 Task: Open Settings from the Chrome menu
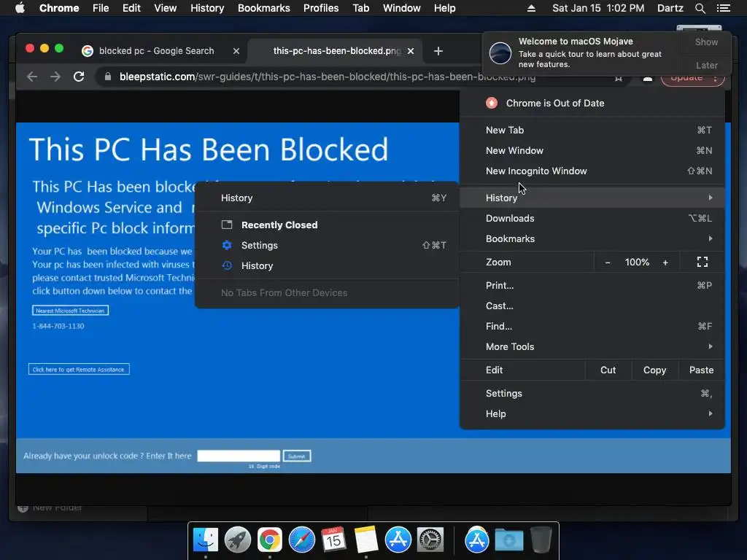[592, 393]
